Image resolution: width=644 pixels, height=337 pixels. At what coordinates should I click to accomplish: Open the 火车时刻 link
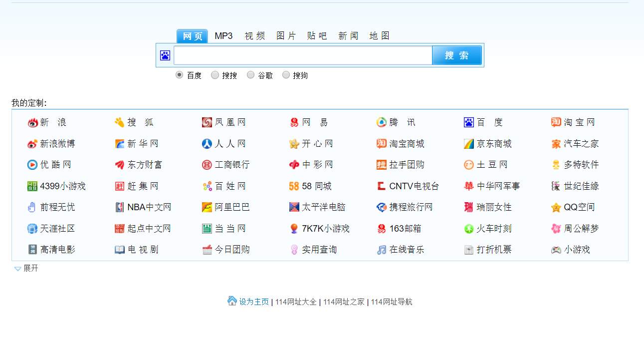[x=494, y=229]
